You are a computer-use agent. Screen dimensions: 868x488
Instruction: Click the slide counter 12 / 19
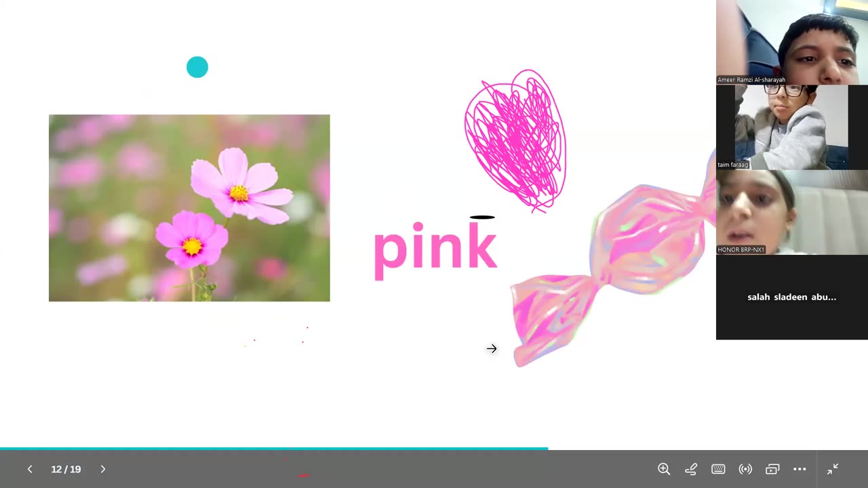[x=66, y=469]
